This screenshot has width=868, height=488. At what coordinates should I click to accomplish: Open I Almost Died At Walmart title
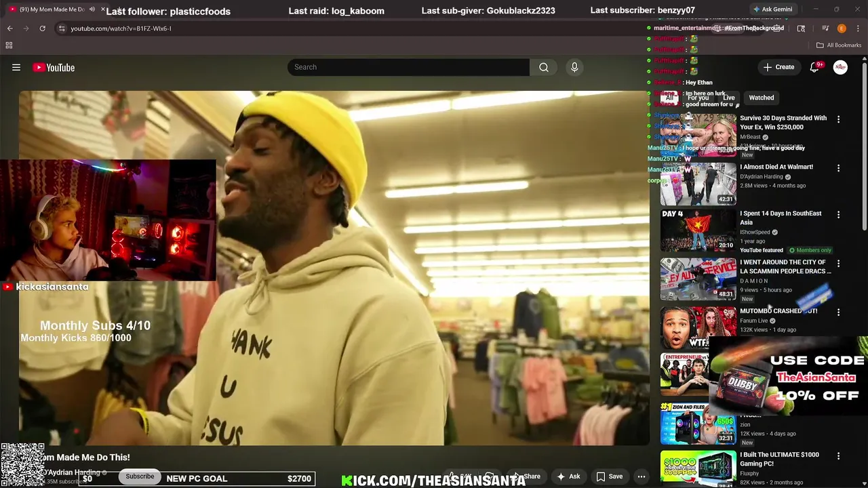776,167
